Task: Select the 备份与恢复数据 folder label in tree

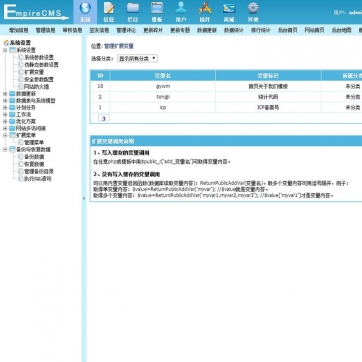Action: 33,150
